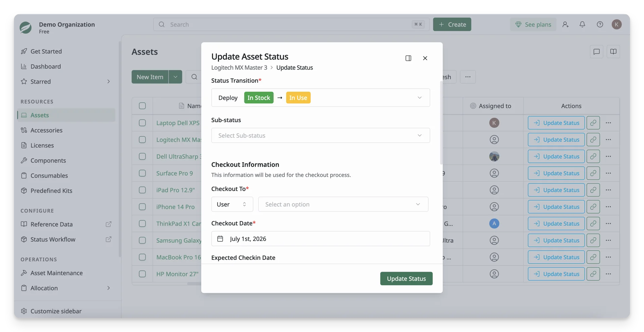Screen dimensions: 644x332
Task: Copy link for Laptop Dell XPS row
Action: click(593, 123)
